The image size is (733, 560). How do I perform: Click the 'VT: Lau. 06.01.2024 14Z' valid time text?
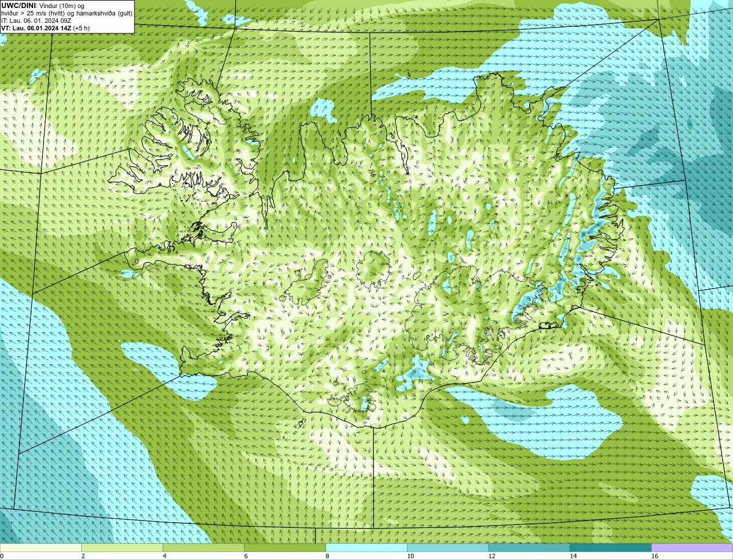36,28
